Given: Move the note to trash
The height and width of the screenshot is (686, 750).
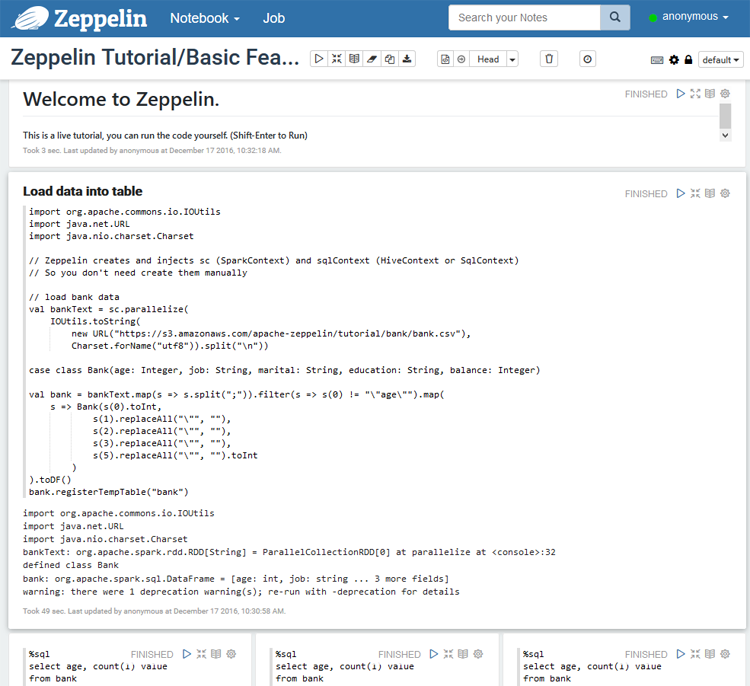Looking at the screenshot, I should [549, 59].
